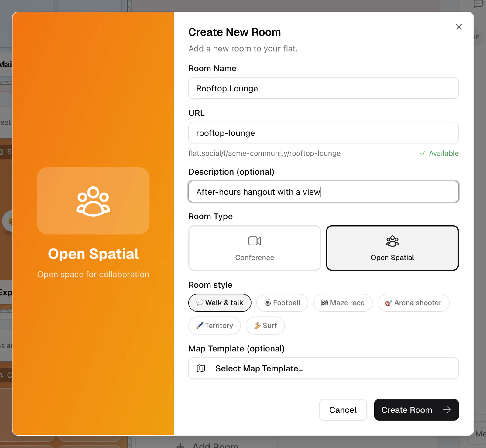
Task: Choose Maze race room style
Action: coord(343,303)
